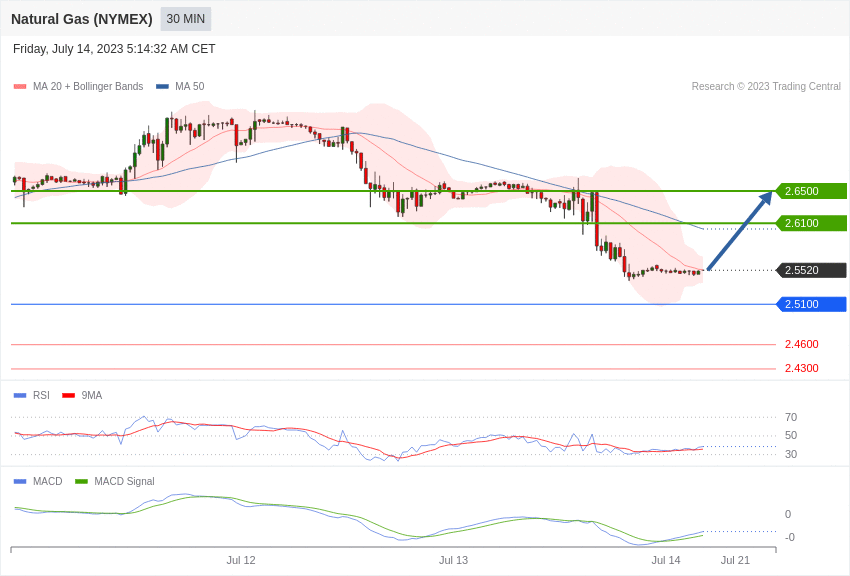Click Research © 2023 Trading Central credit
Viewport: 850px width, 576px height.
tap(766, 86)
